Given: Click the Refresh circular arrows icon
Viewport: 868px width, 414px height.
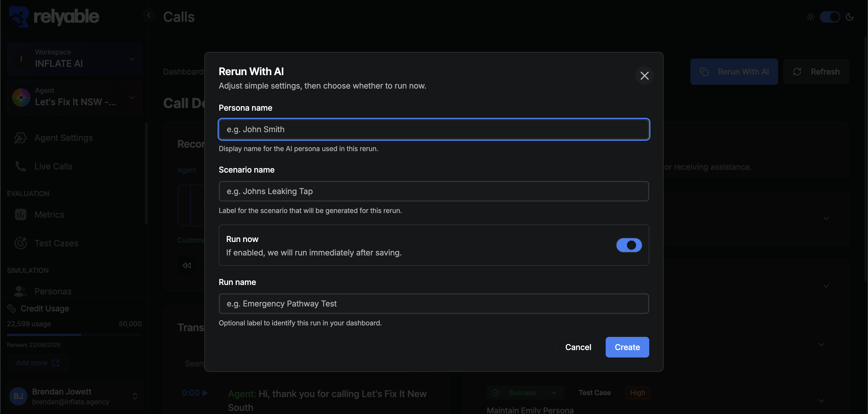Looking at the screenshot, I should pos(797,72).
